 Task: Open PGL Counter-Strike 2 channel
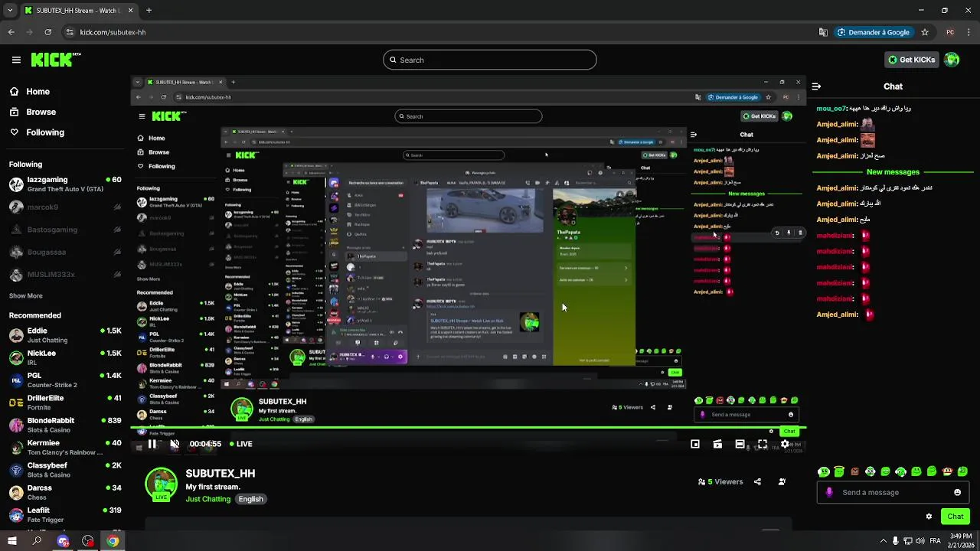(65, 380)
